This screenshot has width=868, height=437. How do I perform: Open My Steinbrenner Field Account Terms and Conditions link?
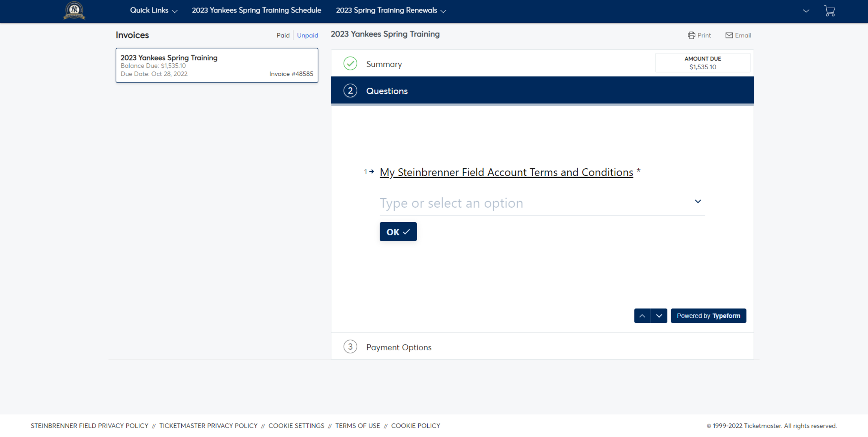(x=506, y=172)
